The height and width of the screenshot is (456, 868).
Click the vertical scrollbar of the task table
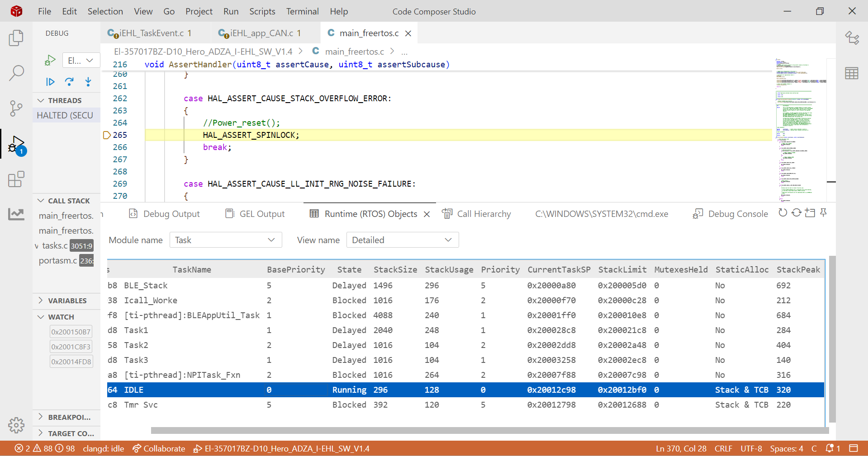tap(832, 339)
